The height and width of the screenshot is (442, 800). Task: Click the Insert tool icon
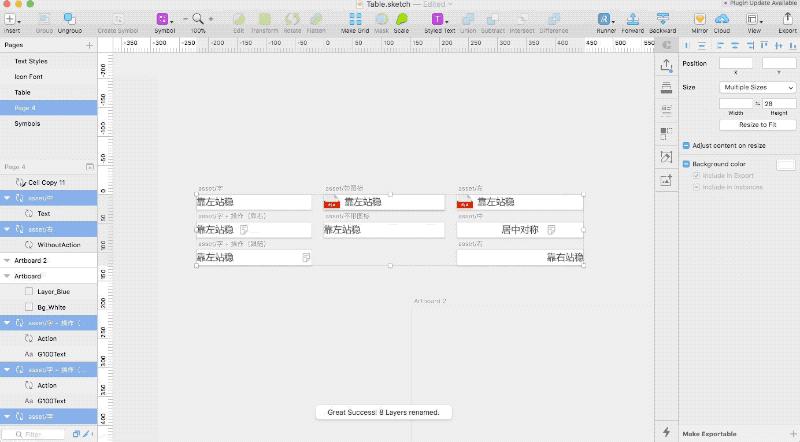click(x=10, y=19)
